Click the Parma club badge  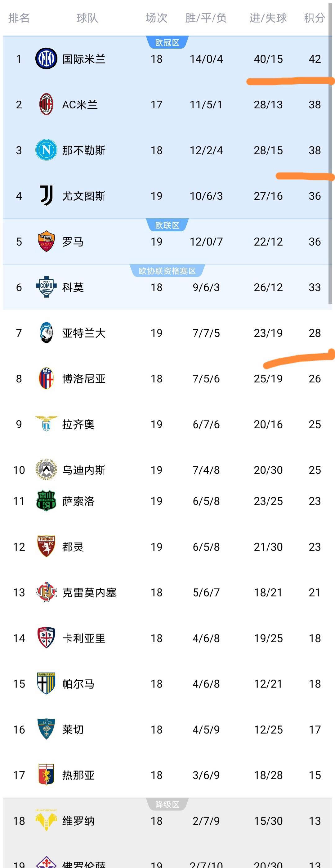46,683
